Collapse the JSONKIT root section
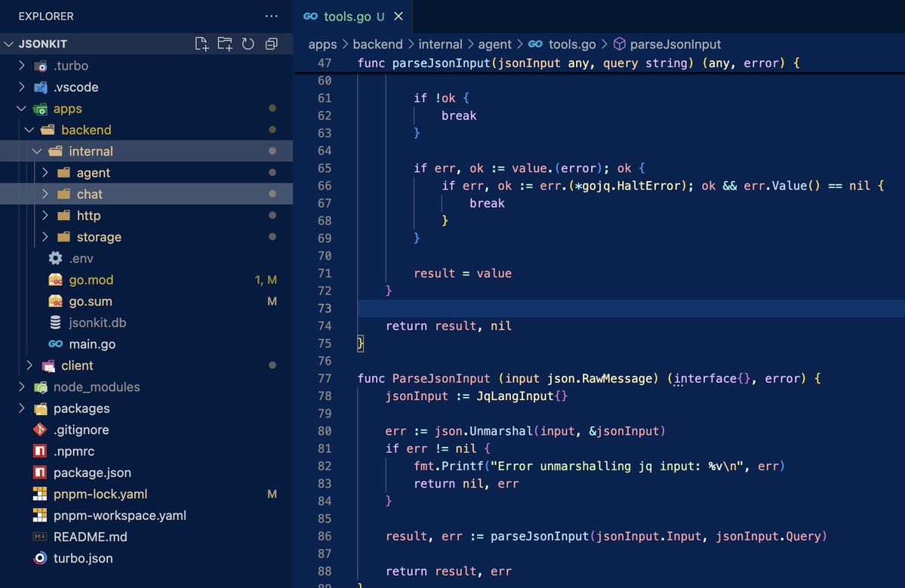The image size is (905, 588). [x=8, y=44]
